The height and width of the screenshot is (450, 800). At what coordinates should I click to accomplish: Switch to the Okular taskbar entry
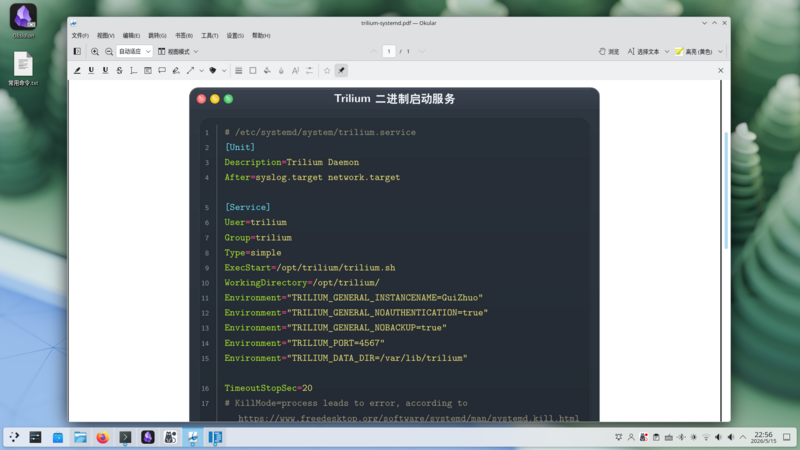[193, 437]
